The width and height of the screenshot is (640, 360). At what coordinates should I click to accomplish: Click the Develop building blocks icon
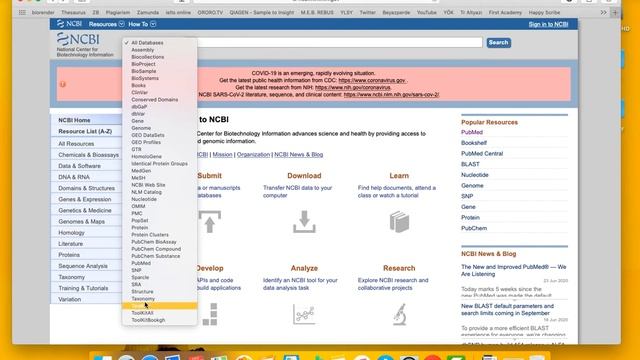click(210, 314)
